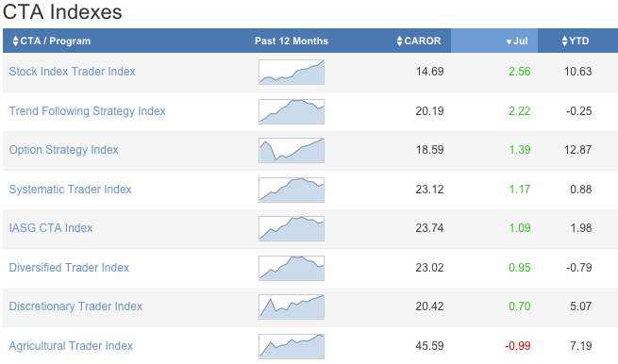Screen dimensions: 618x364
Task: Select the YTD value 12.87
Action: (x=577, y=150)
